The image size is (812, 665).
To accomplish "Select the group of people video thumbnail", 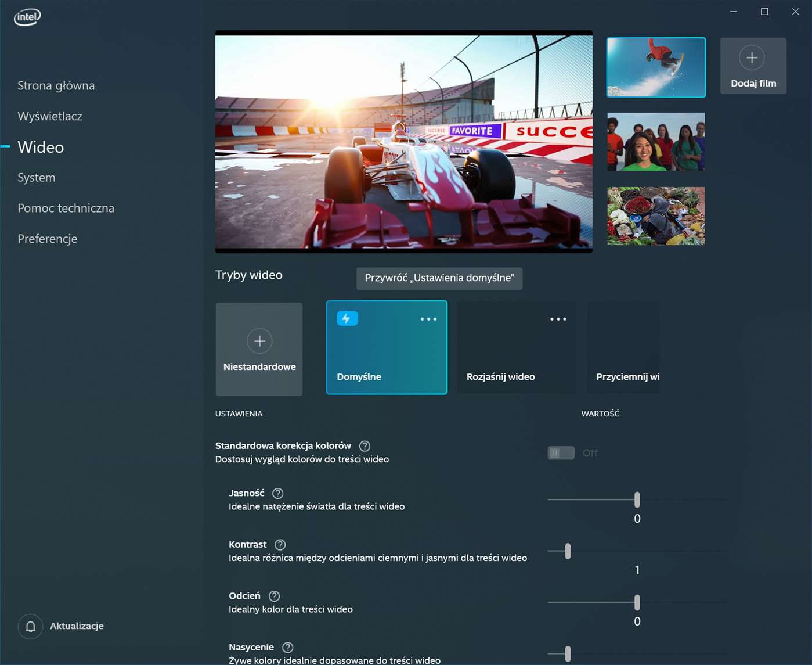I will [x=656, y=142].
